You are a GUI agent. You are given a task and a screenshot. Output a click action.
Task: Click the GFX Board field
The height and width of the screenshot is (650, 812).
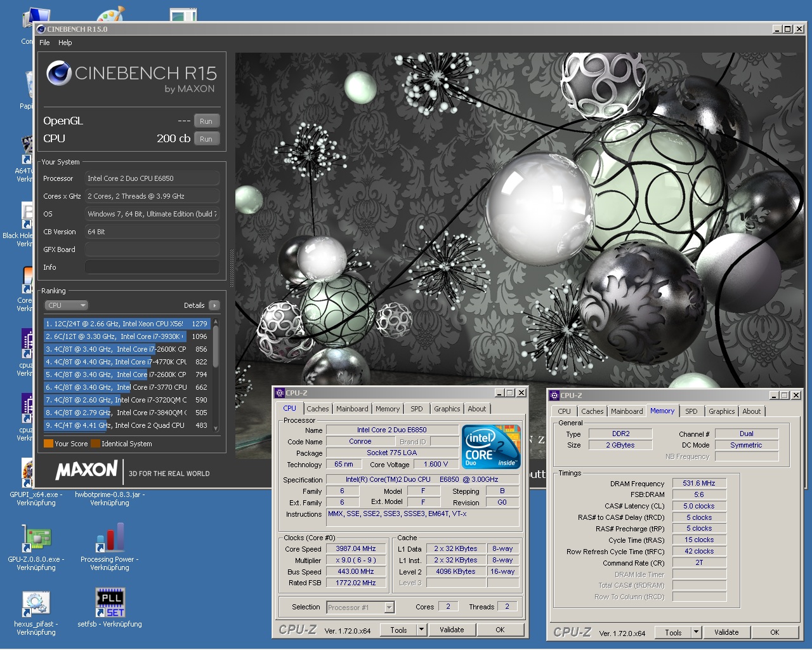(x=152, y=249)
